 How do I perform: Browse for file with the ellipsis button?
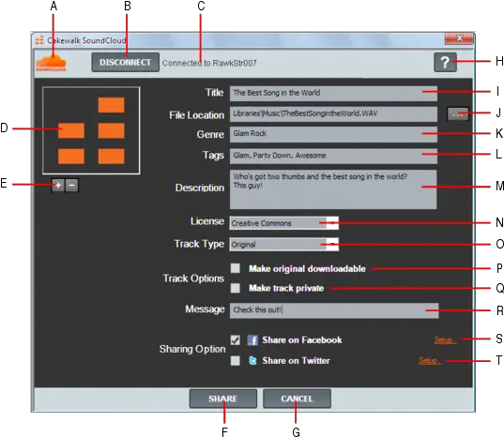pos(458,114)
